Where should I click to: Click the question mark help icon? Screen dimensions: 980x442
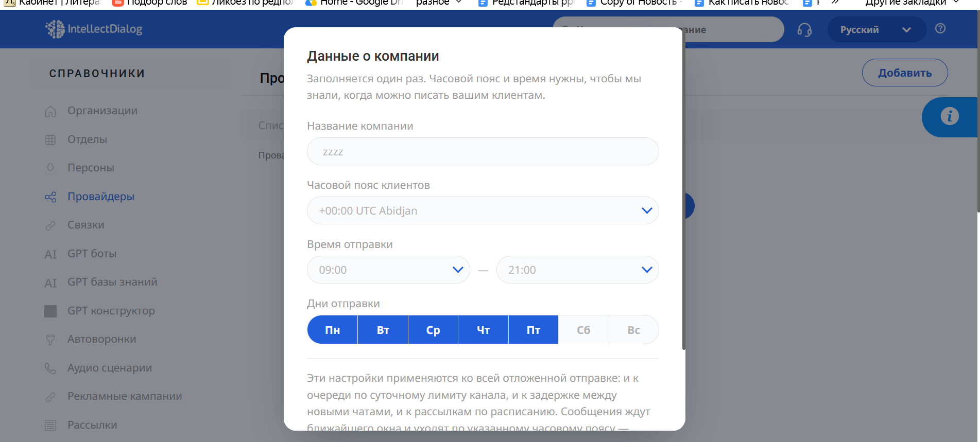coord(940,29)
